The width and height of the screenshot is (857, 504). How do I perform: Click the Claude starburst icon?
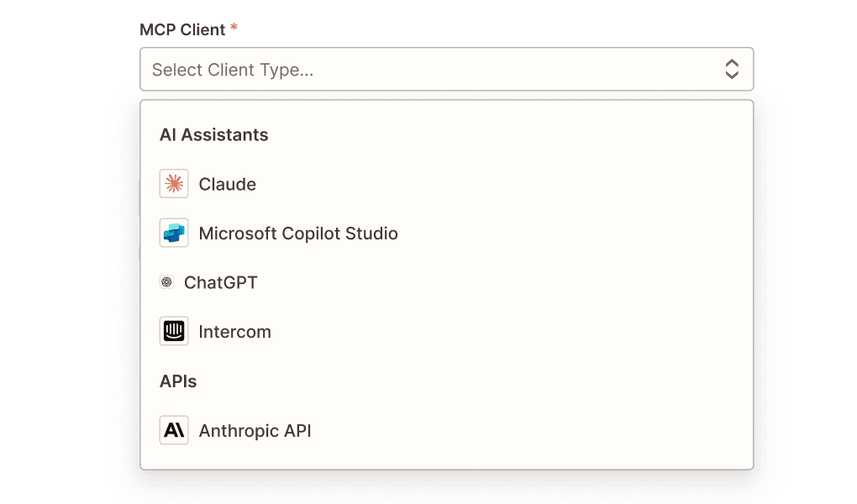[x=174, y=184]
